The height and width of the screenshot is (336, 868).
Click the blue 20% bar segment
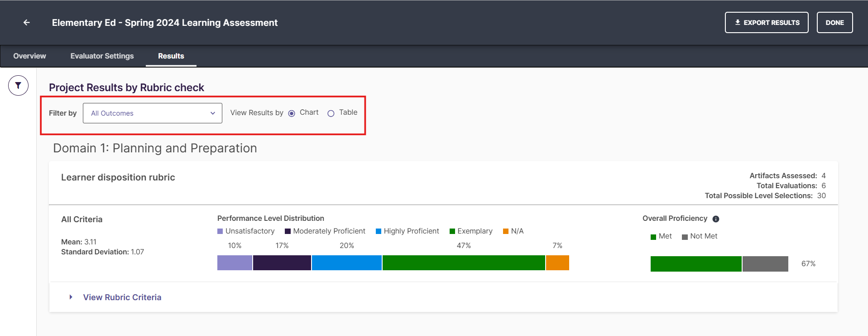pyautogui.click(x=347, y=263)
